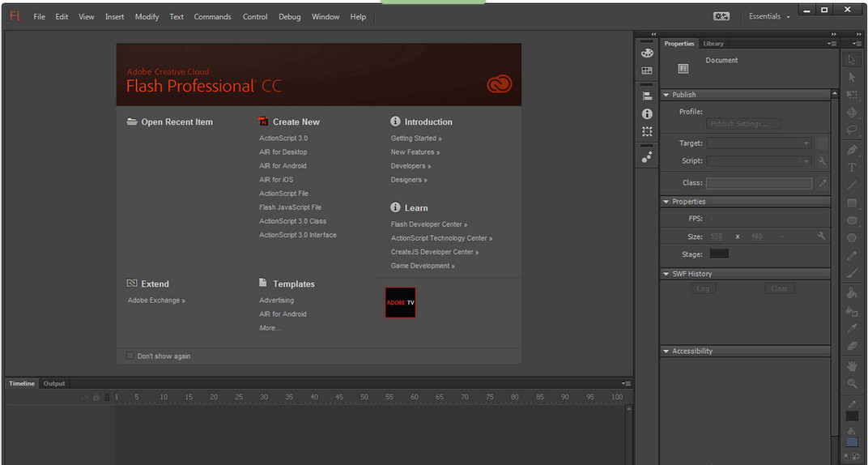Screen dimensions: 868x465
Task: Toggle the timeline outline layers icon
Action: 108,397
